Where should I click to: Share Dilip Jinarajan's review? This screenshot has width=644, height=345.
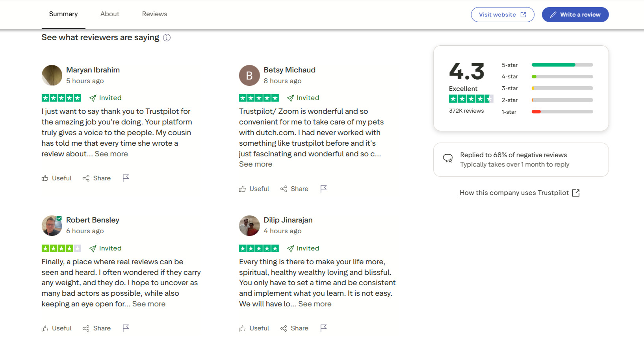pos(294,328)
